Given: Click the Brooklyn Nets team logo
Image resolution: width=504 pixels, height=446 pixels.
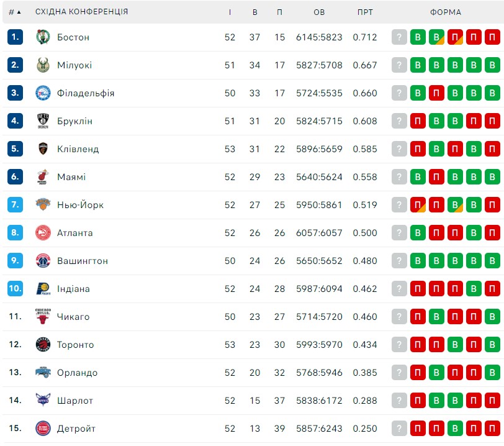Looking at the screenshot, I should click(x=43, y=121).
